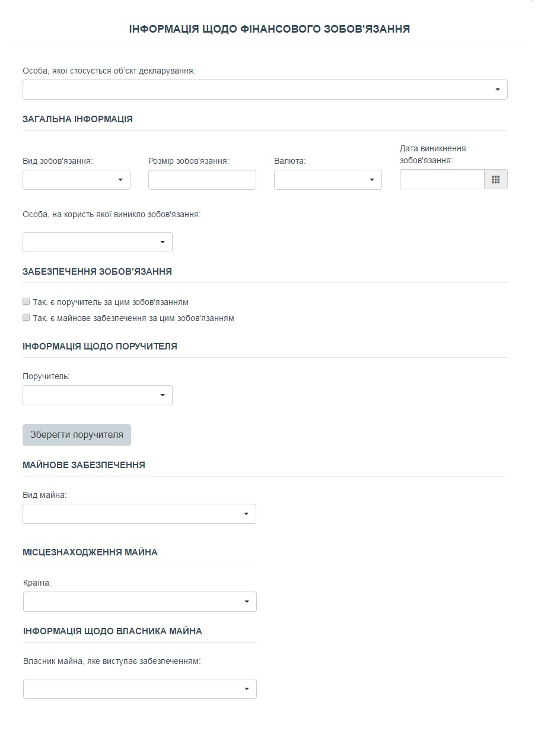Open the 'Поручитель' dropdown
The height and width of the screenshot is (731, 560).
click(97, 395)
